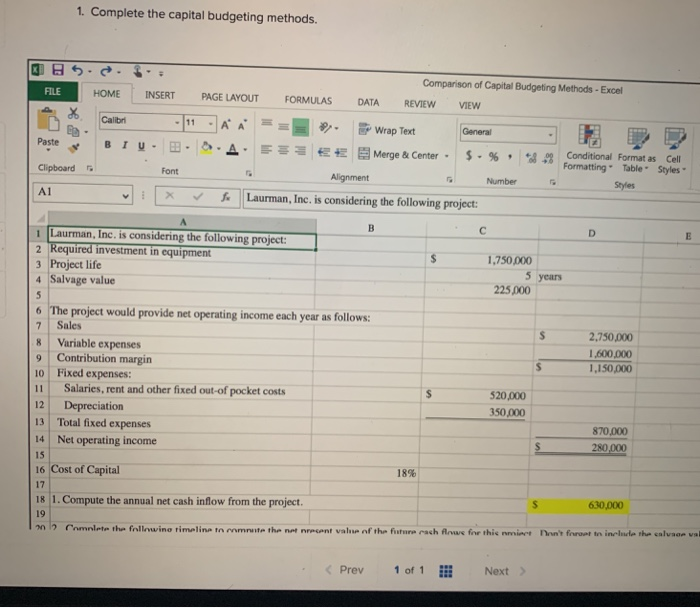Open the grid page overview icon
Viewport: 700px width, 608px height.
[446, 571]
